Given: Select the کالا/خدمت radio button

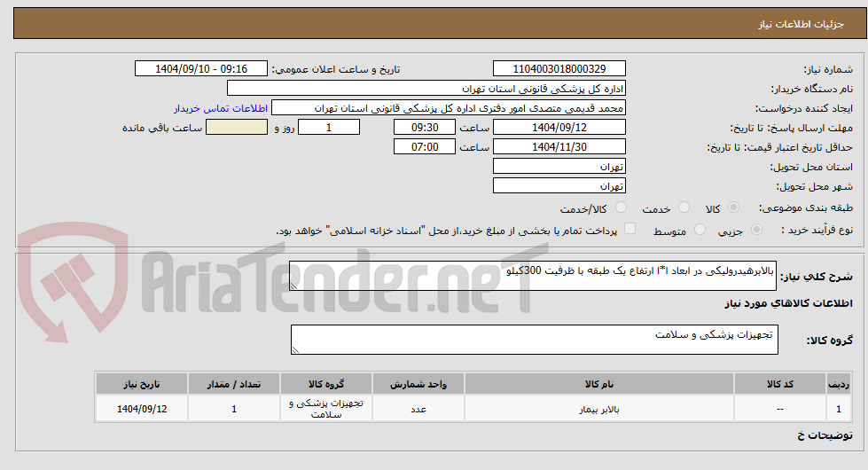Looking at the screenshot, I should [x=622, y=208].
